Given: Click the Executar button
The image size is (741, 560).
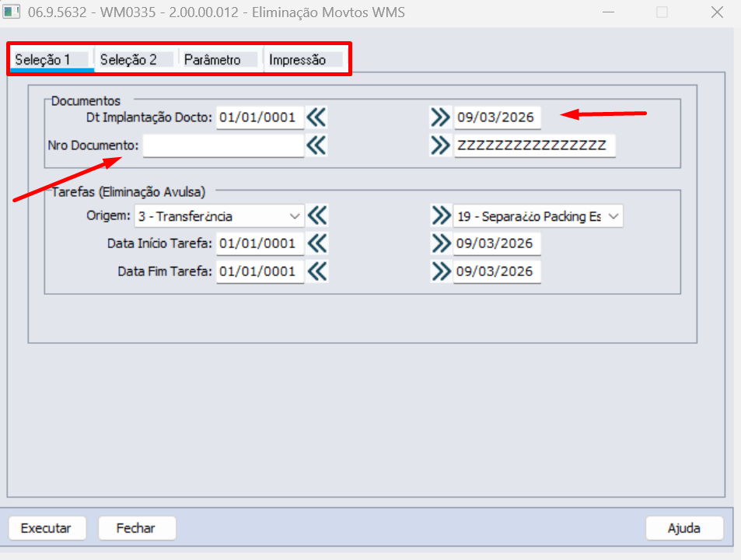Looking at the screenshot, I should [47, 528].
